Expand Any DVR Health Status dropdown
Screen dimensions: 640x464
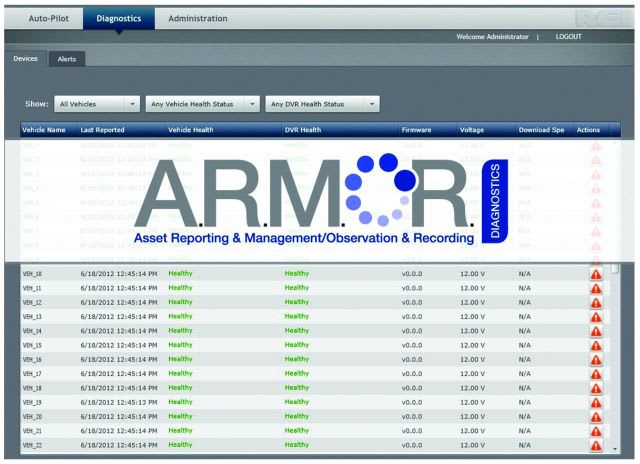322,104
